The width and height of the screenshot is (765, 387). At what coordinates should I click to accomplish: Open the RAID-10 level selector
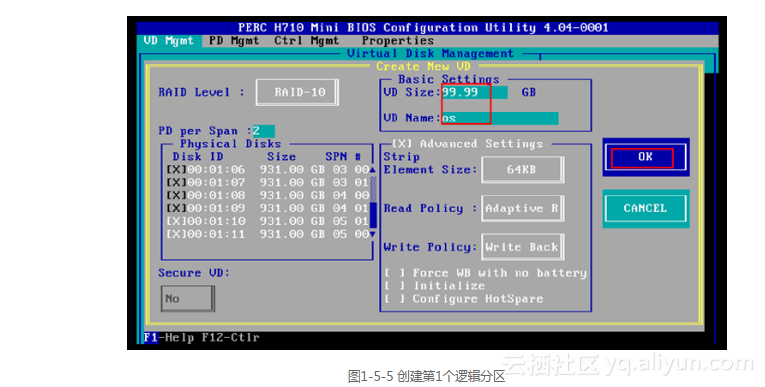(297, 92)
